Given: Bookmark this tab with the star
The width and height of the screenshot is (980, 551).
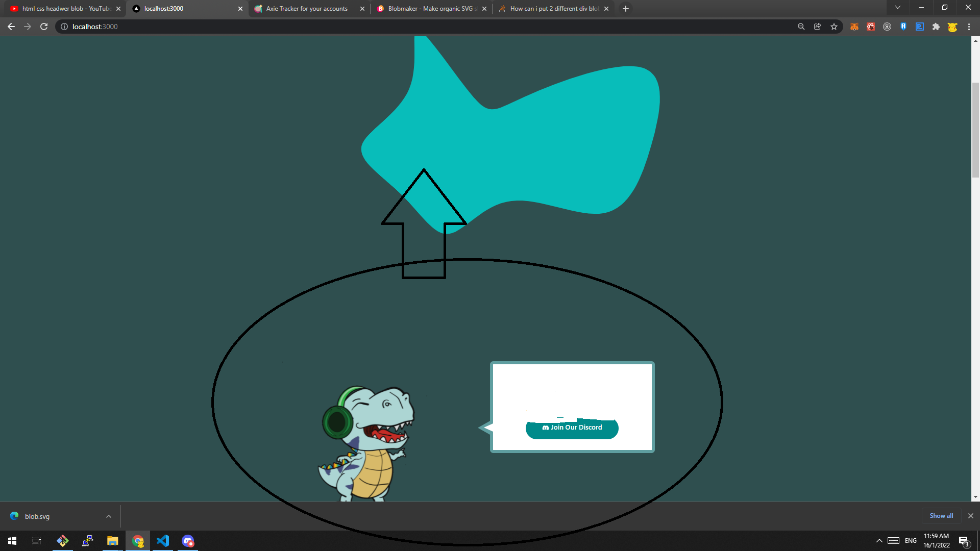Looking at the screenshot, I should [x=834, y=27].
